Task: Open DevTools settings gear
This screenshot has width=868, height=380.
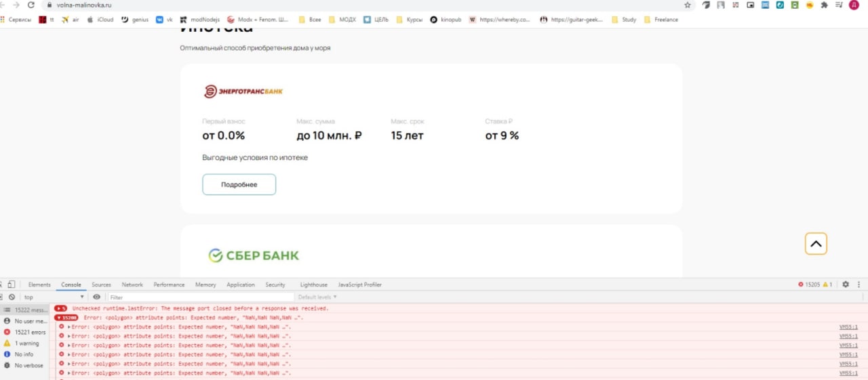Action: pos(846,284)
